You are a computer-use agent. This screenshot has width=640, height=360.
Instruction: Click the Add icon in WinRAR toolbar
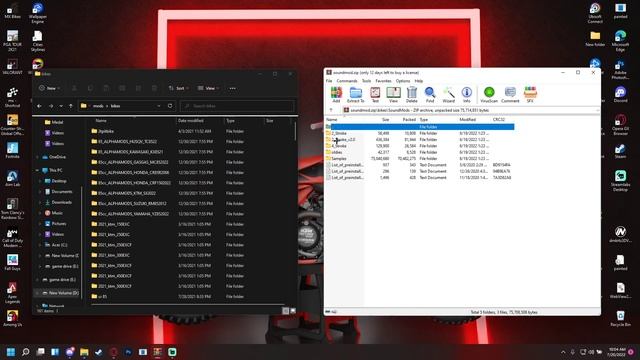[x=336, y=94]
